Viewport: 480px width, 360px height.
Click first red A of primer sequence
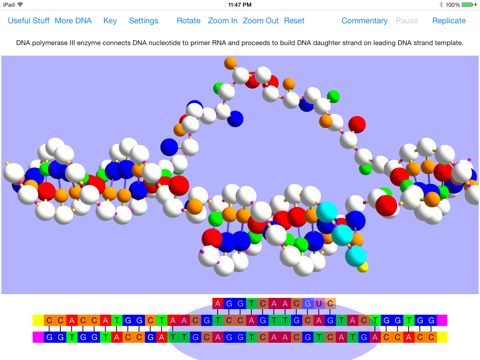tap(218, 304)
